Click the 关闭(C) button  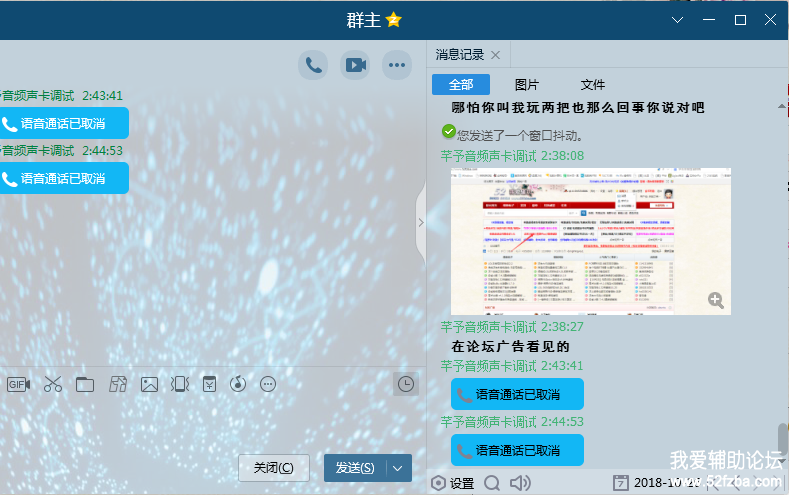273,467
